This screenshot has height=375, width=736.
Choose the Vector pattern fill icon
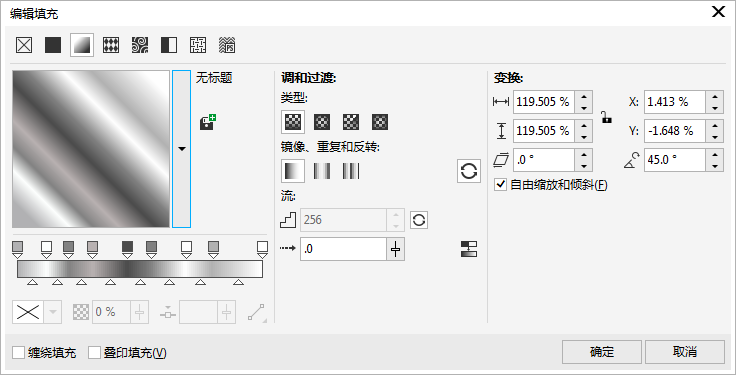[x=111, y=46]
